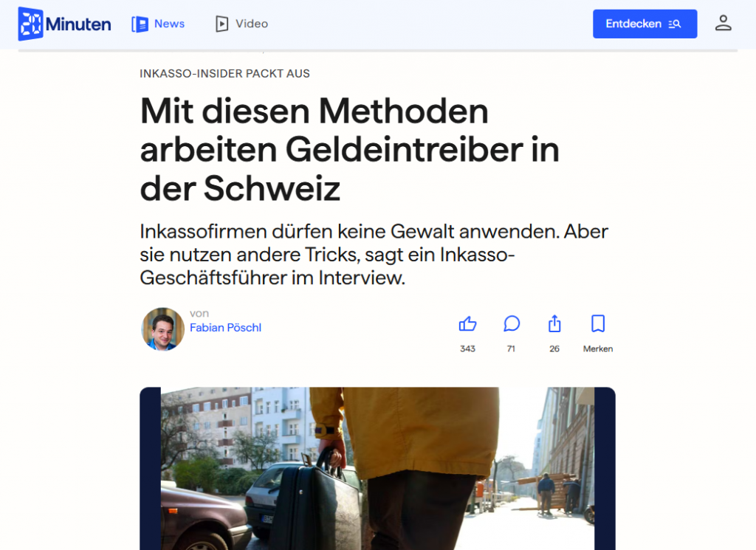756x550 pixels.
Task: Click the 343 likes count
Action: pos(467,348)
